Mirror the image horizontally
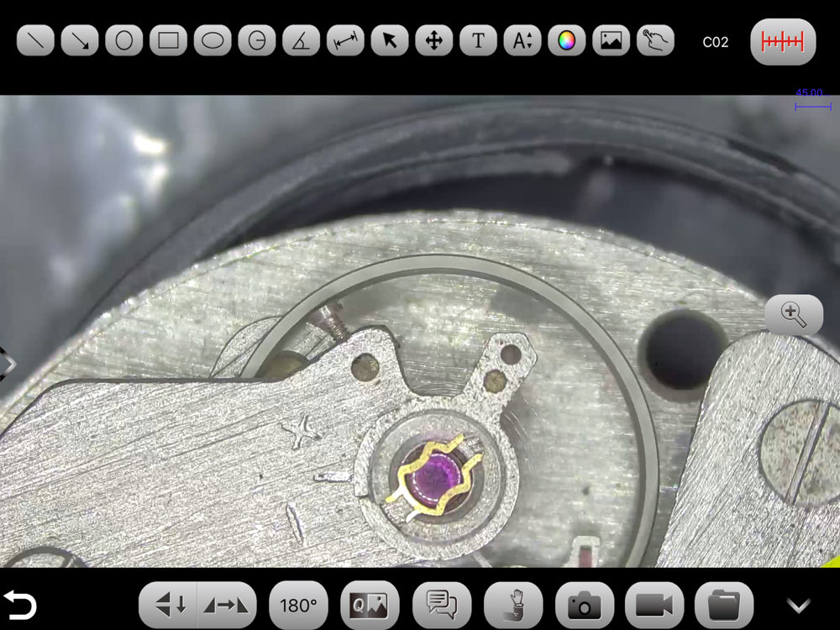Screen dimensions: 840x630 (x=227, y=606)
